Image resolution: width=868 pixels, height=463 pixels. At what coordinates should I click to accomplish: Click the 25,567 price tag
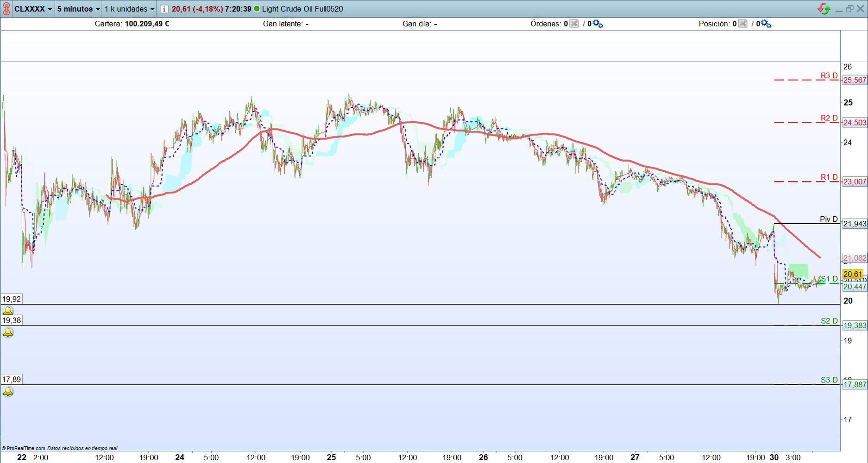tap(855, 80)
